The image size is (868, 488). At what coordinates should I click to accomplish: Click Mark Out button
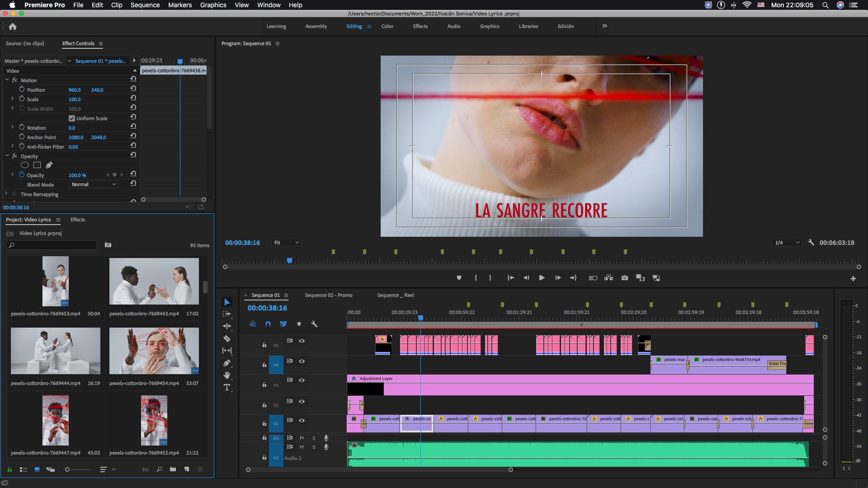(x=490, y=278)
